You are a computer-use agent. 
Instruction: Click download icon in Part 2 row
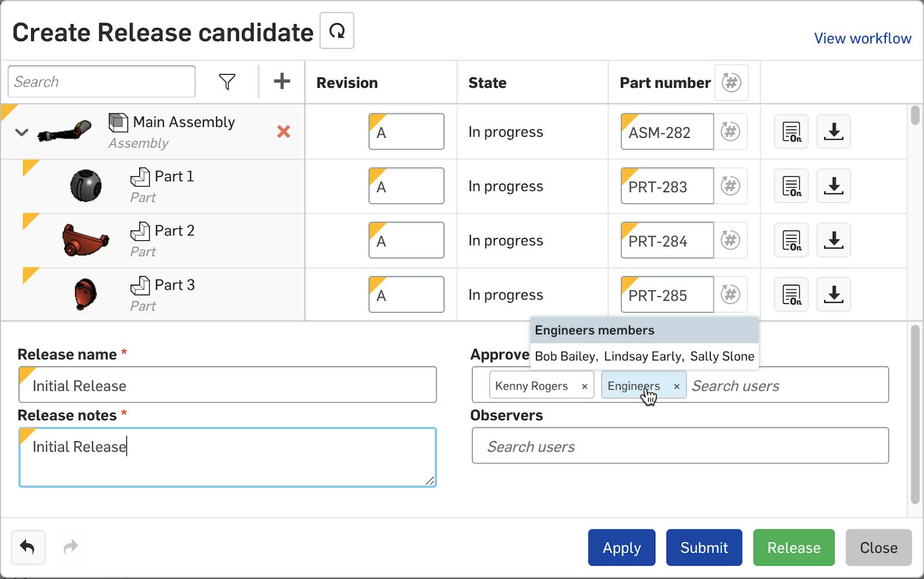(833, 240)
